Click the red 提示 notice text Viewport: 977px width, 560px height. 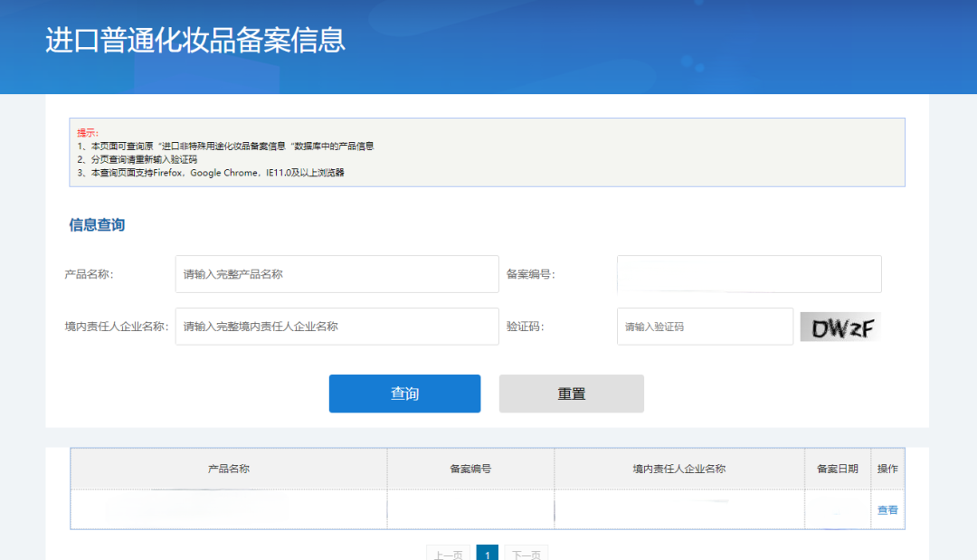(x=88, y=132)
